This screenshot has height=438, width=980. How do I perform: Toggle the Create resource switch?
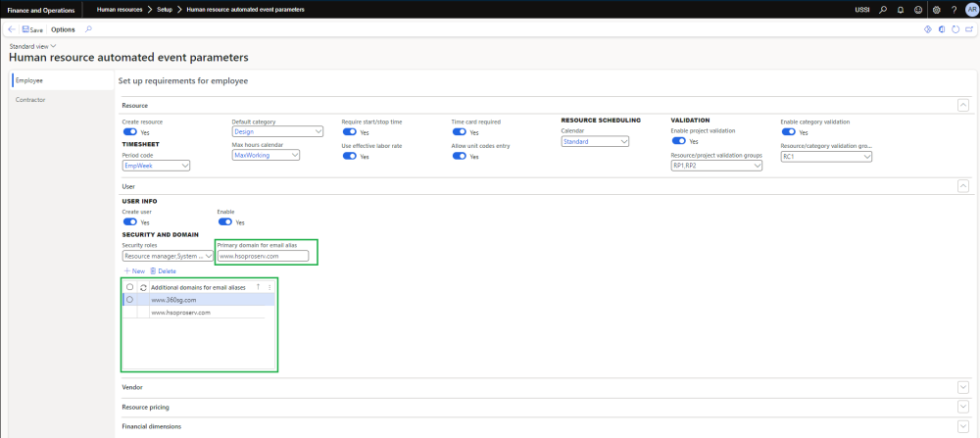[x=129, y=132]
